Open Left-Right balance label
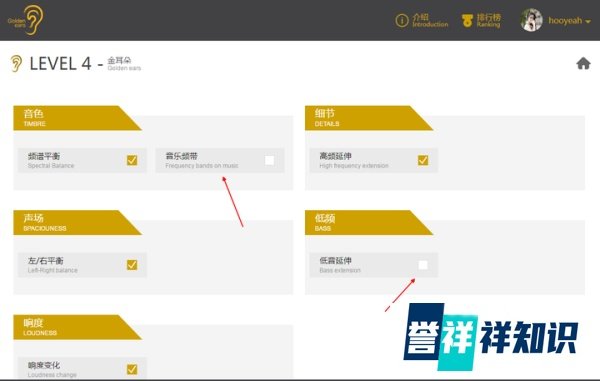This screenshot has height=381, width=600. click(52, 265)
